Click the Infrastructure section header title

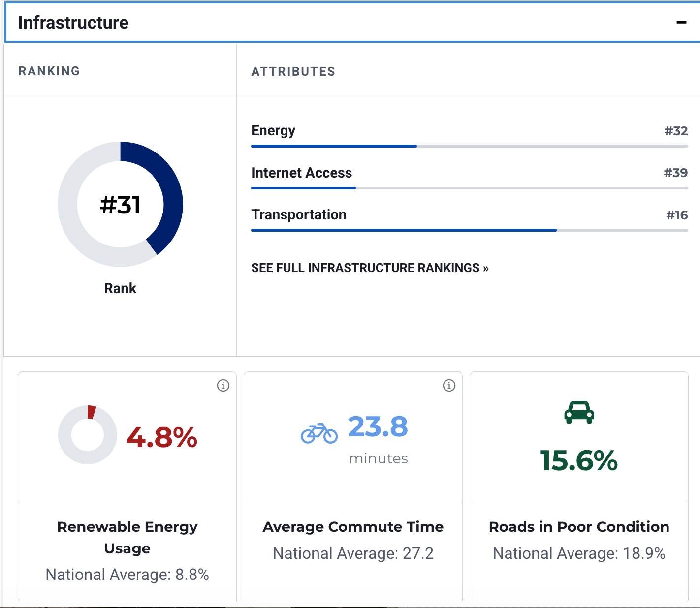point(73,23)
